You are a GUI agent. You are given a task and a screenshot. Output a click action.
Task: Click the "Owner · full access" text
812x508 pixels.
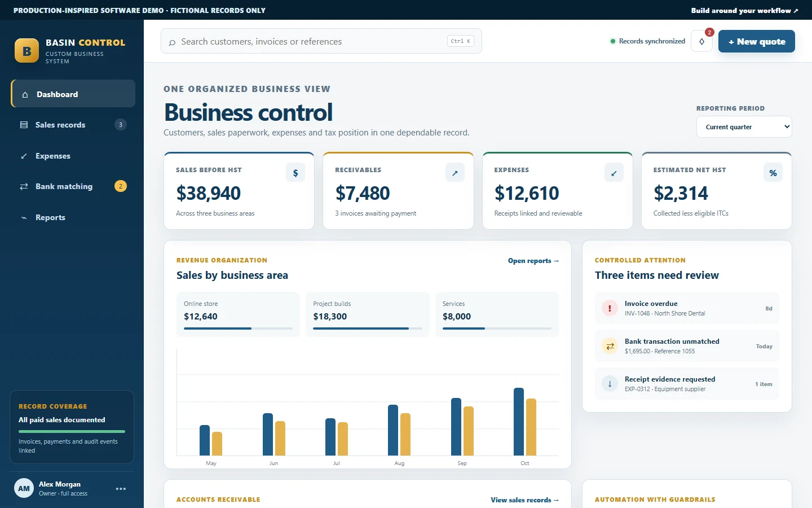(x=63, y=494)
